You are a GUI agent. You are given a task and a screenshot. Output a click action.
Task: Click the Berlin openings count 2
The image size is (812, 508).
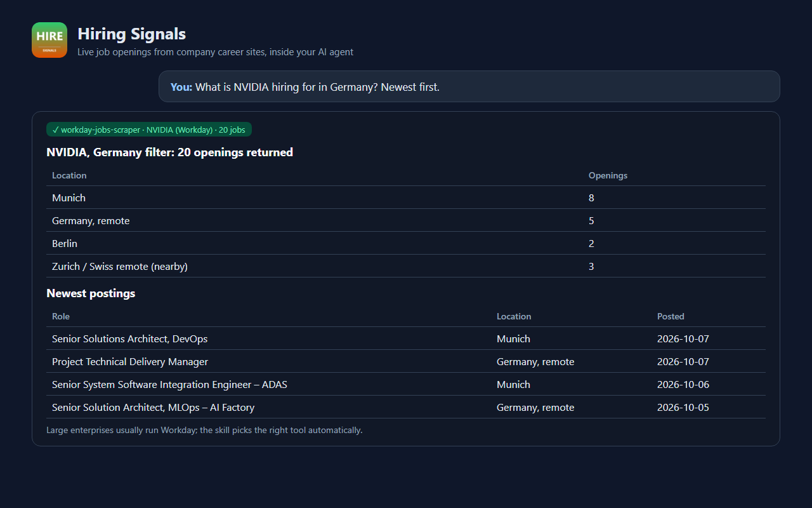pos(591,244)
